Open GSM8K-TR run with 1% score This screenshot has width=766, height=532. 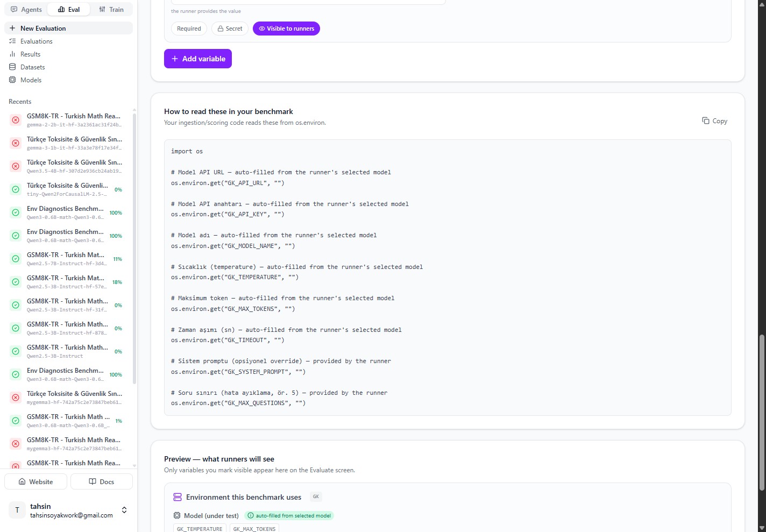tap(68, 421)
